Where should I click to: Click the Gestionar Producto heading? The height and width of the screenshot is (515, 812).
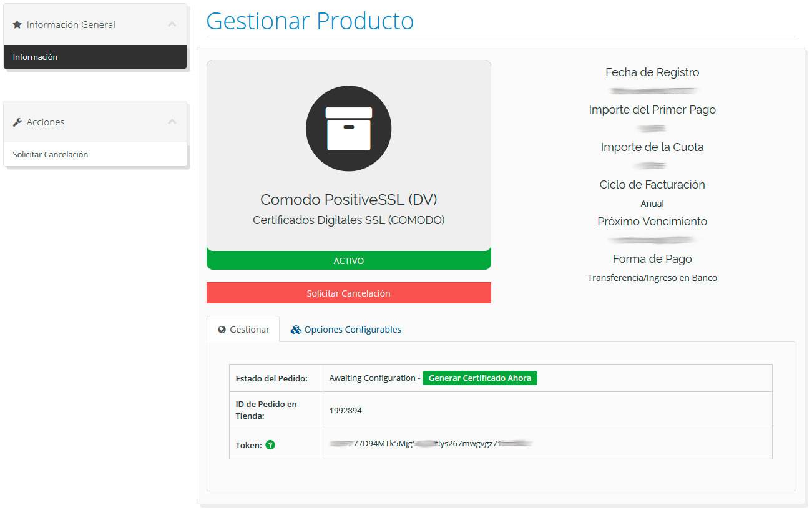[310, 21]
